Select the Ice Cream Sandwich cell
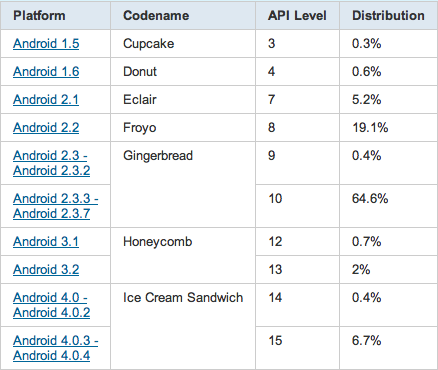Viewport: 438px width, 370px height. [183, 326]
